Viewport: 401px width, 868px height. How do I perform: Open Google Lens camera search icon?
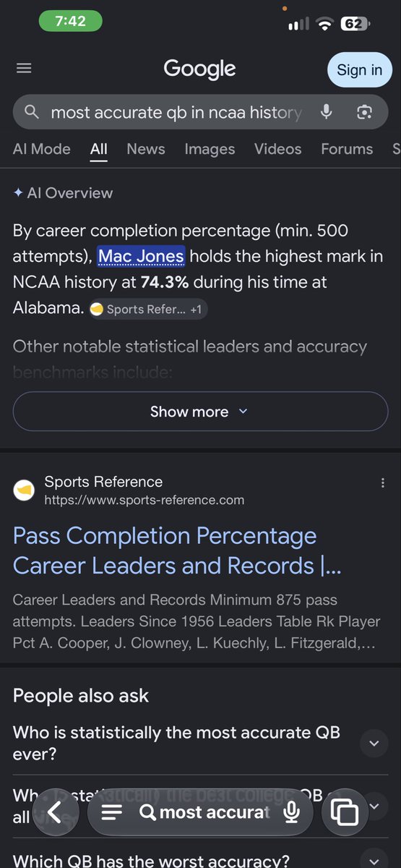[x=365, y=112]
